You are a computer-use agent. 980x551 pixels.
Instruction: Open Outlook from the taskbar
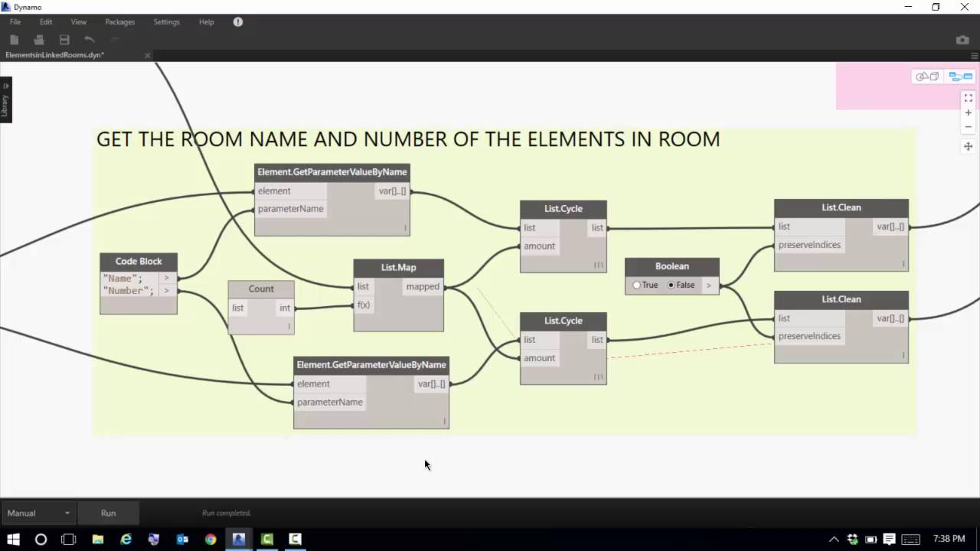coord(182,539)
